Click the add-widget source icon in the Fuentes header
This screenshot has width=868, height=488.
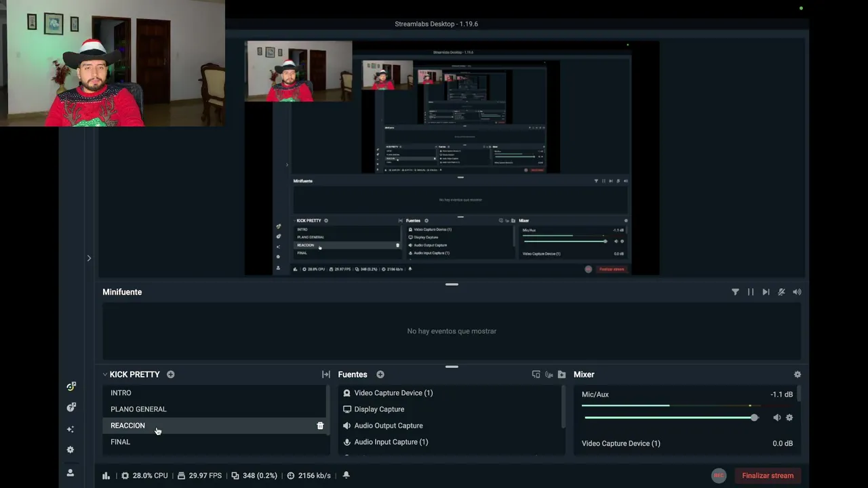tap(536, 374)
